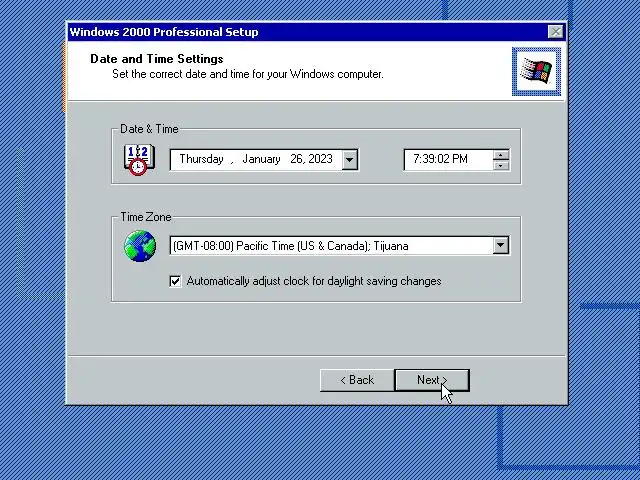Toggle automatic daylight saving adjustment checkbox

175,281
